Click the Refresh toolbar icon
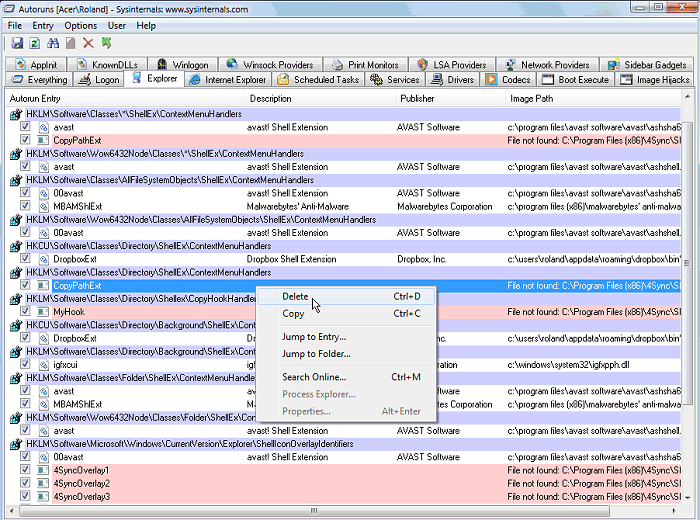 [x=35, y=43]
